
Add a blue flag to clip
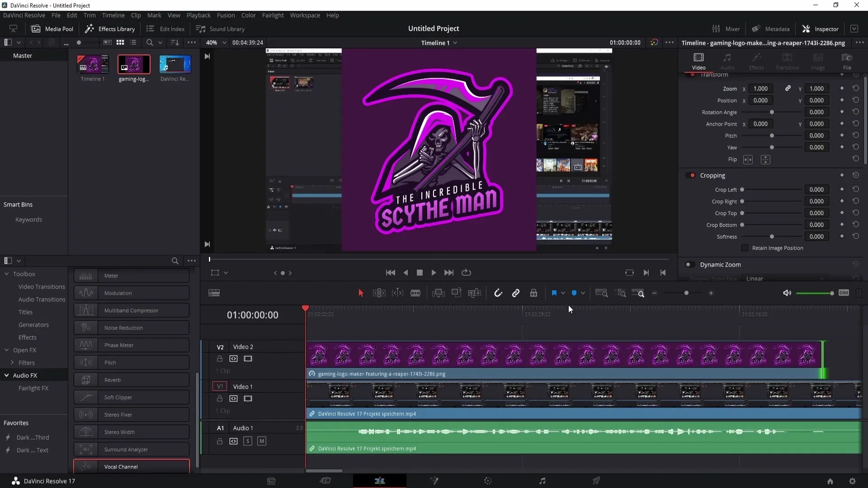tap(554, 293)
